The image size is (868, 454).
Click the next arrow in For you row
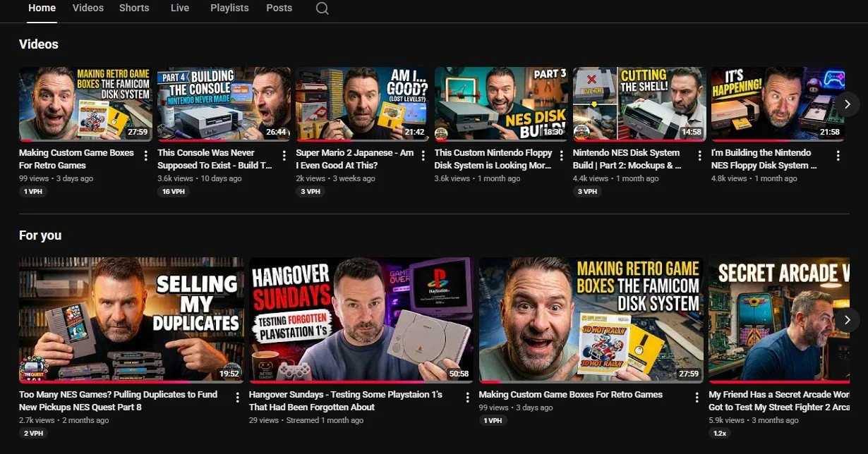pyautogui.click(x=848, y=319)
